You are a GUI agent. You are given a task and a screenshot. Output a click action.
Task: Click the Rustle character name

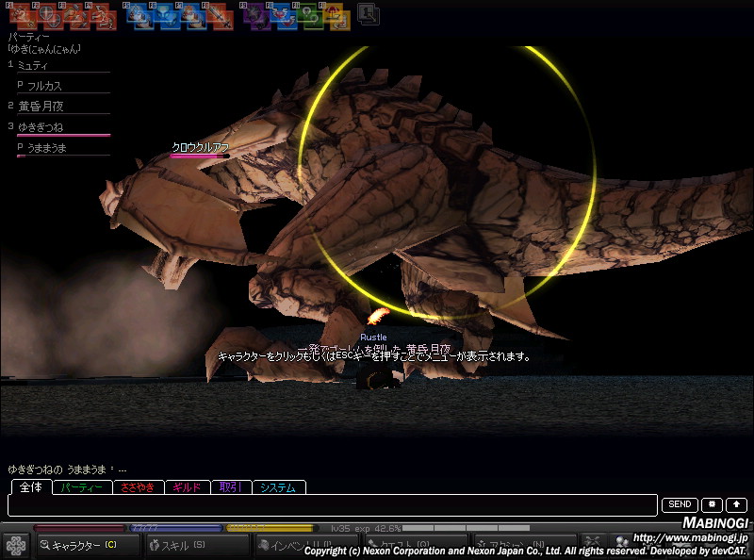(x=373, y=338)
